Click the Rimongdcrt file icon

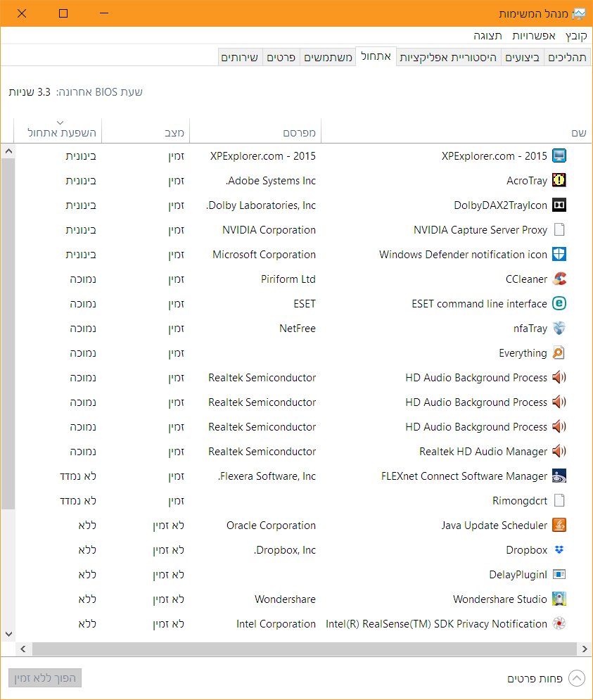(559, 500)
